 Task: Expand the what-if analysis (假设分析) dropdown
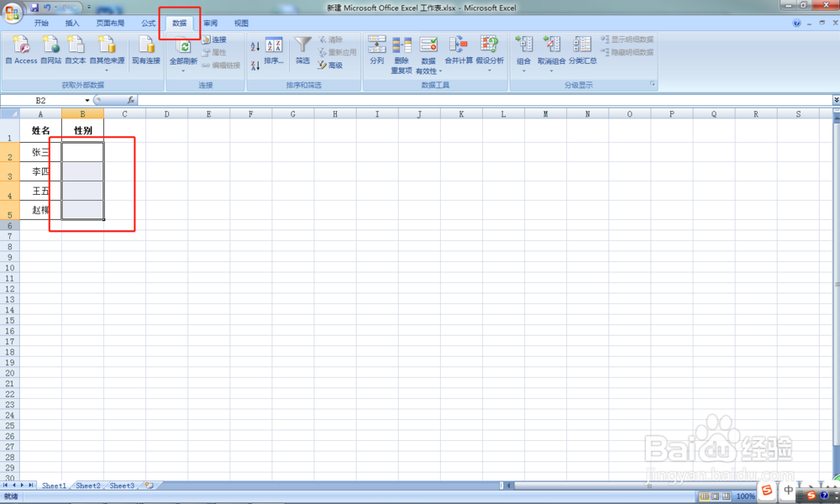490,71
